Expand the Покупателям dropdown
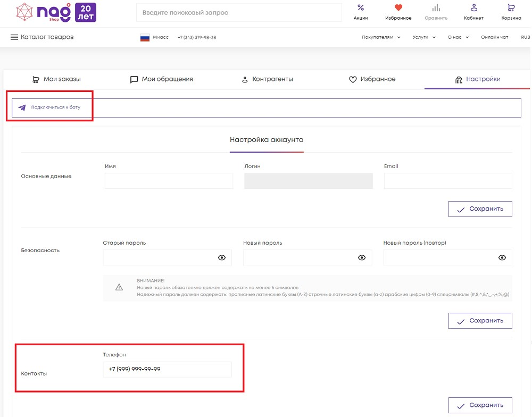Viewport: 532px width, 417px height. click(x=381, y=37)
